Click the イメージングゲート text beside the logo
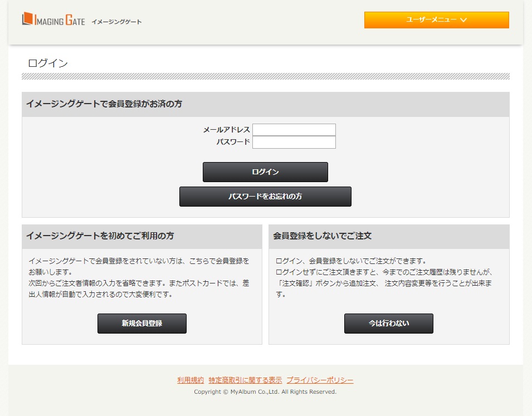532x416 pixels. point(116,22)
